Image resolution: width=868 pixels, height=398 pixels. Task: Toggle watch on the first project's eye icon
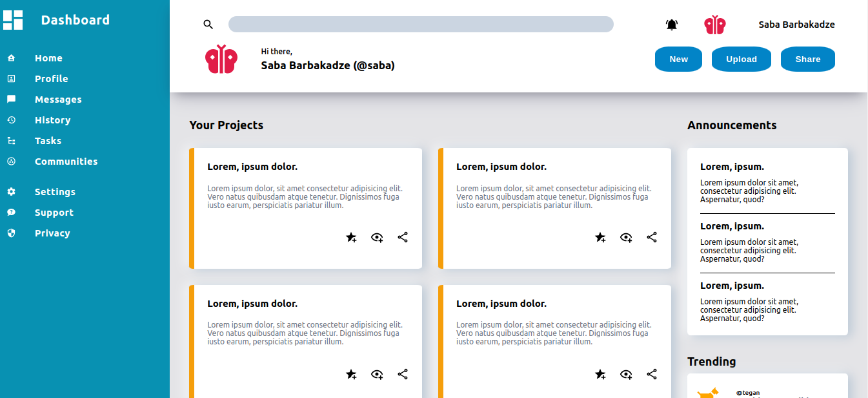(x=377, y=237)
